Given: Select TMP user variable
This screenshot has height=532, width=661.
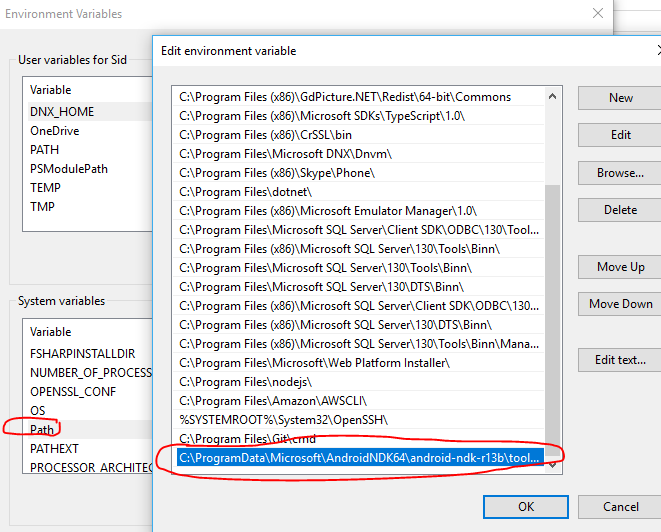Looking at the screenshot, I should pos(89,207).
